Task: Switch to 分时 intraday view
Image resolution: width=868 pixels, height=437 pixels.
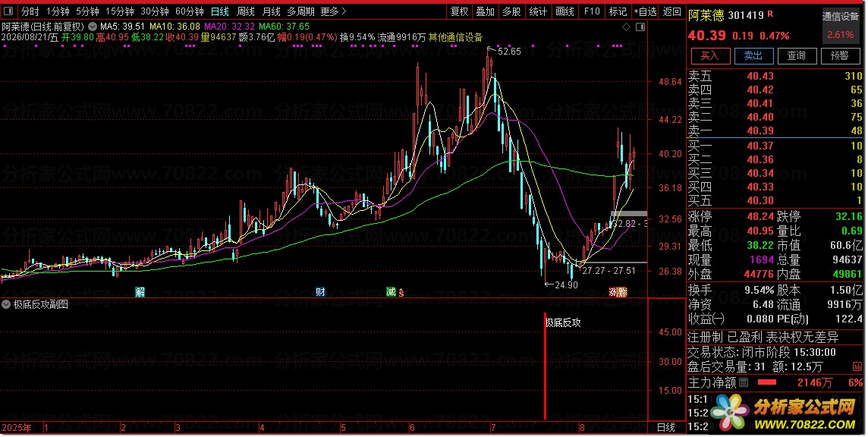Action: [x=30, y=11]
